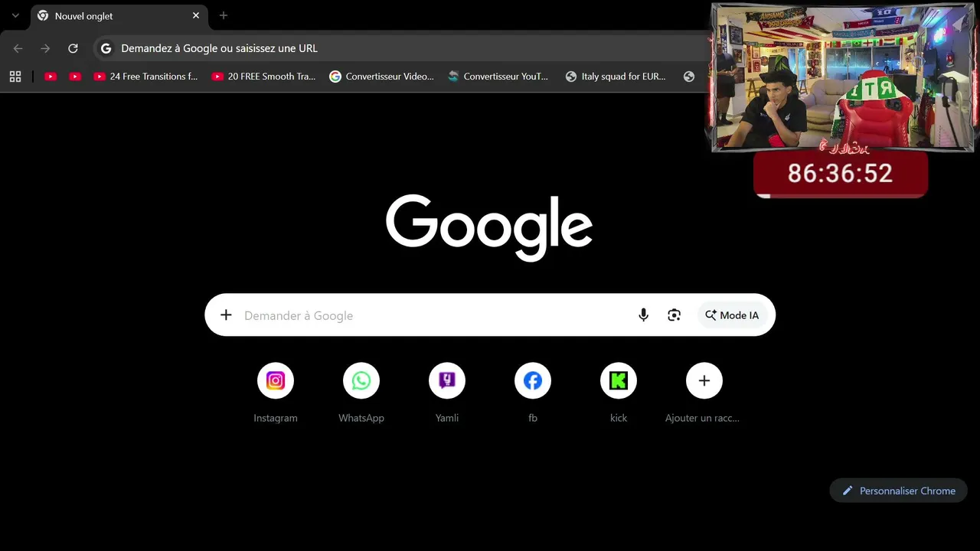This screenshot has height=551, width=980.
Task: Click the 86:36:52 timer text
Action: (840, 174)
